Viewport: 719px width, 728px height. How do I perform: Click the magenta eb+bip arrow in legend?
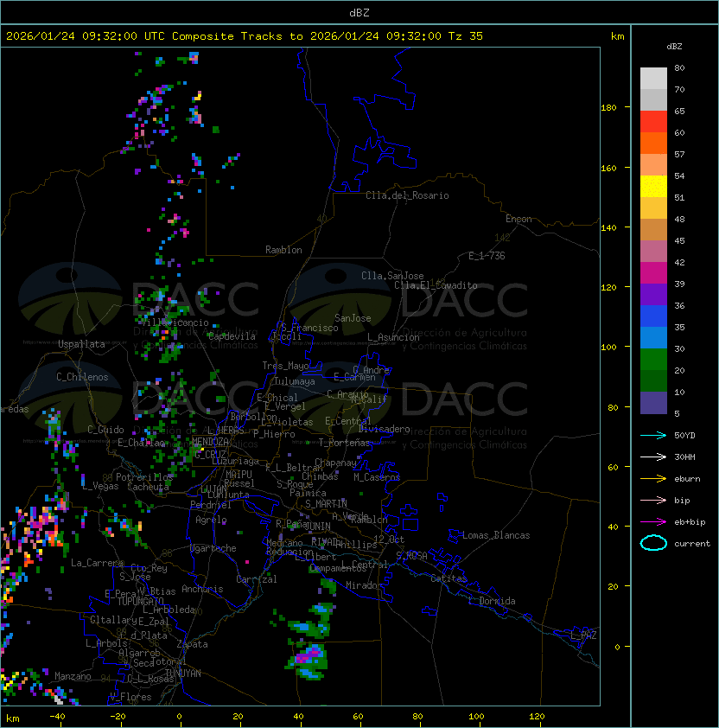pos(653,522)
